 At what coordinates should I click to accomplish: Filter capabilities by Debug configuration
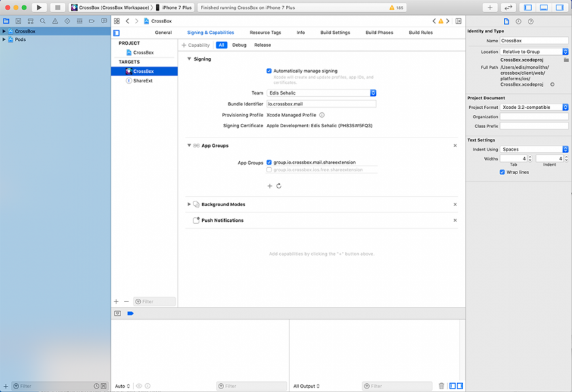click(239, 45)
